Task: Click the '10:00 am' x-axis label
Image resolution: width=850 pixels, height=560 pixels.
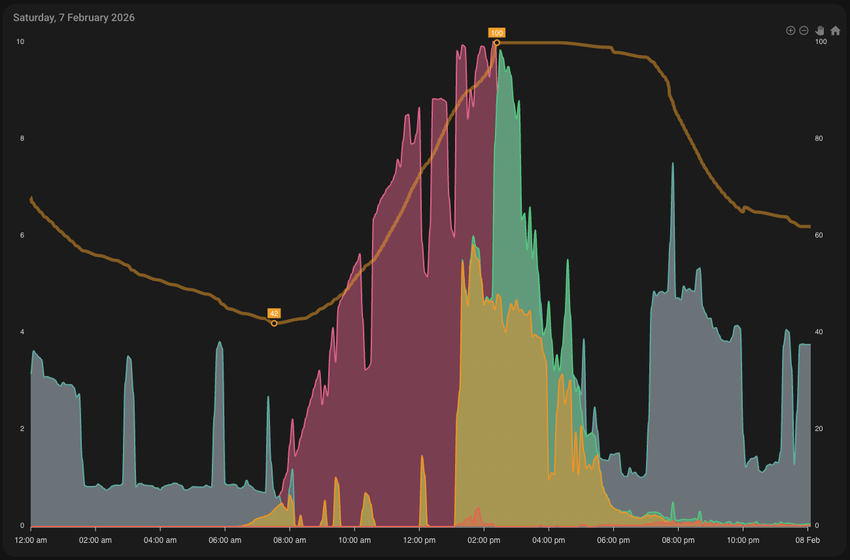Action: pos(355,540)
